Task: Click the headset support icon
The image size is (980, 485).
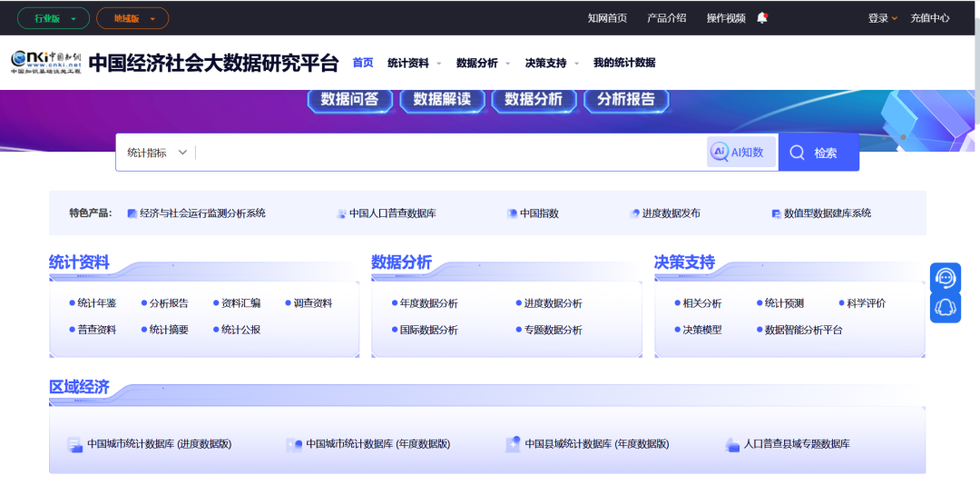Action: 946,309
